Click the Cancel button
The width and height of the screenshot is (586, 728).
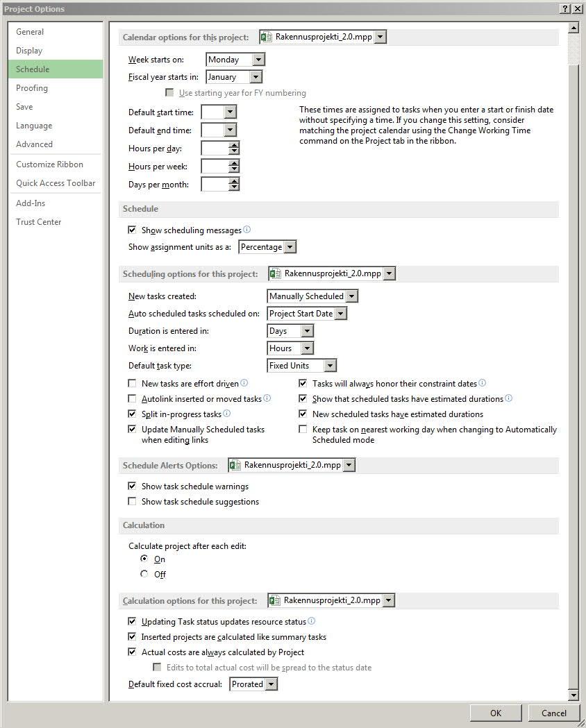click(553, 713)
